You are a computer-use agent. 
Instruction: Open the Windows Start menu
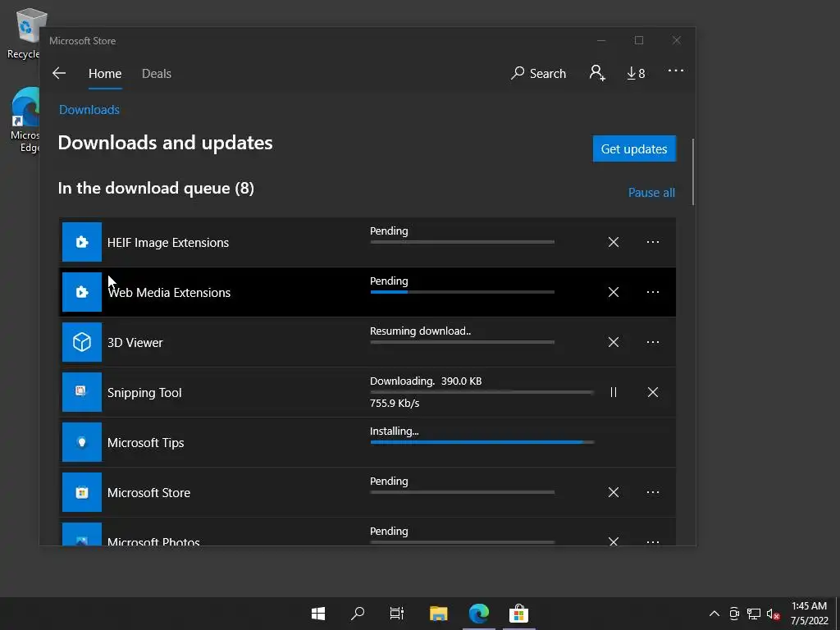pos(318,614)
